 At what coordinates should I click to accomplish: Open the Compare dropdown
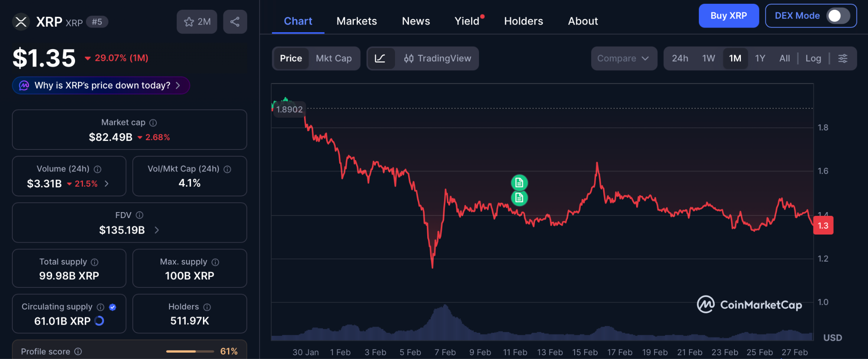click(623, 58)
